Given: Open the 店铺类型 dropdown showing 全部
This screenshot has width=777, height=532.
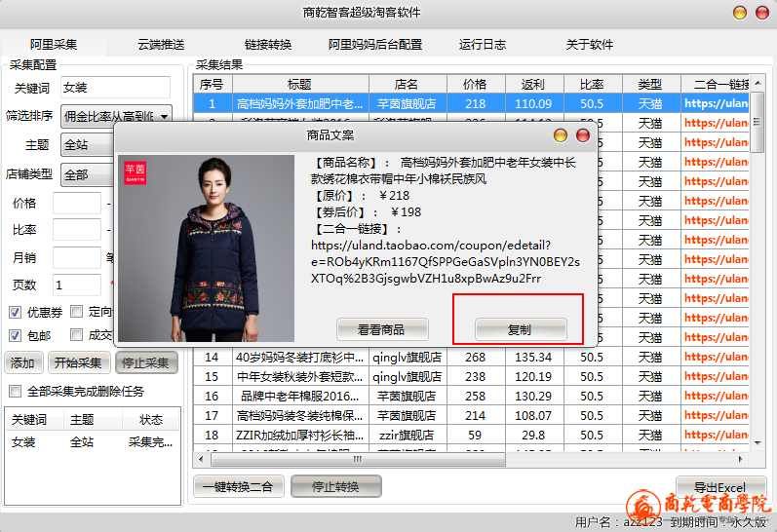Looking at the screenshot, I should click(x=88, y=174).
